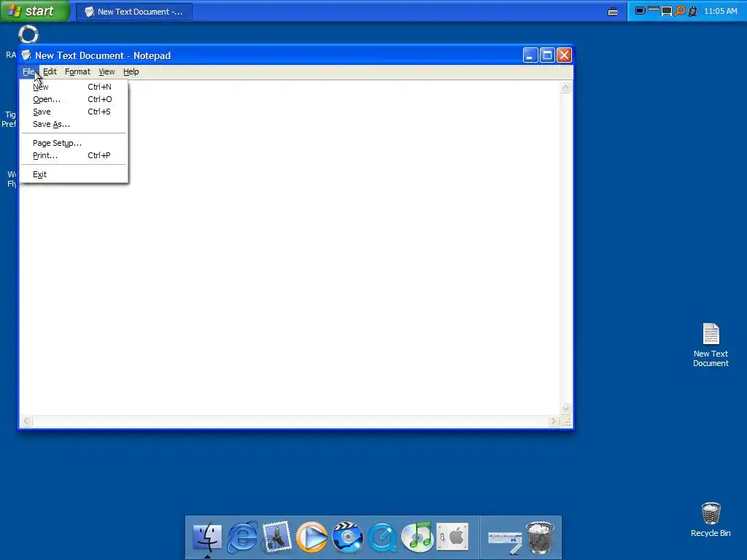The width and height of the screenshot is (747, 560).
Task: Click the grey horizontal bar tray icon
Action: [x=654, y=9]
